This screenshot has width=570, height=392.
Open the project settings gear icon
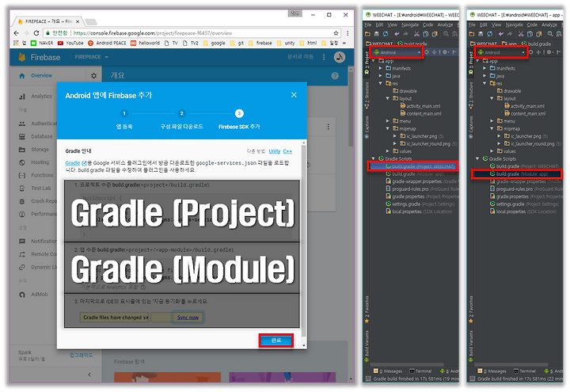click(93, 76)
